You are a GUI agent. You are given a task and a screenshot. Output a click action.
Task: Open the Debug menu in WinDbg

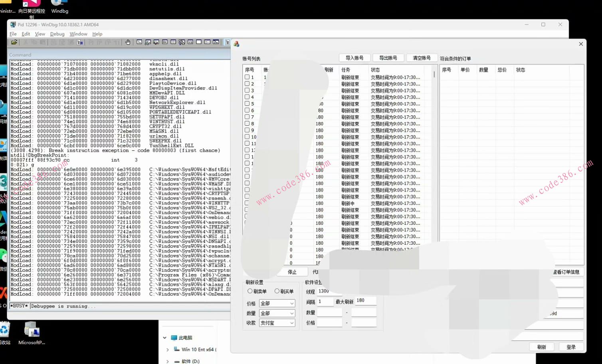pos(57,34)
